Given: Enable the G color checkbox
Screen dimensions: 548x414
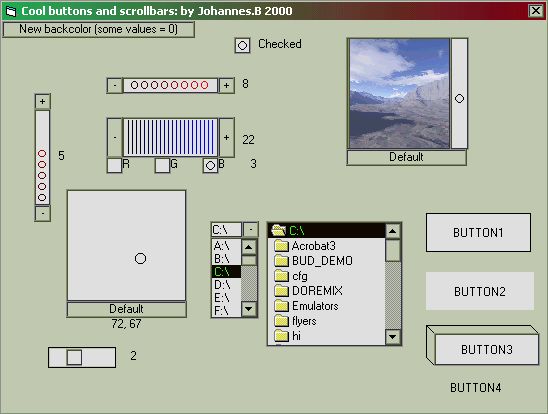Looking at the screenshot, I should click(162, 166).
